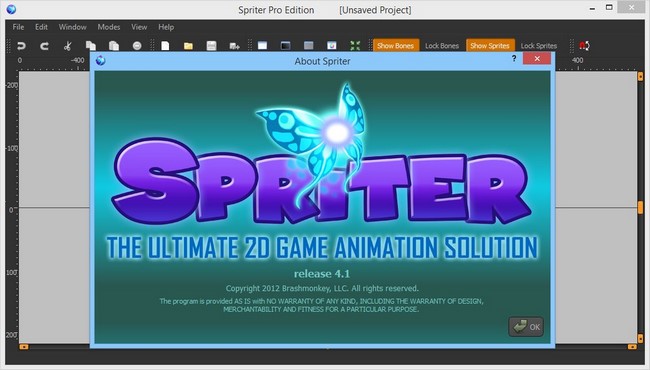
Task: Select the gray background canvas icon
Action: pos(308,45)
